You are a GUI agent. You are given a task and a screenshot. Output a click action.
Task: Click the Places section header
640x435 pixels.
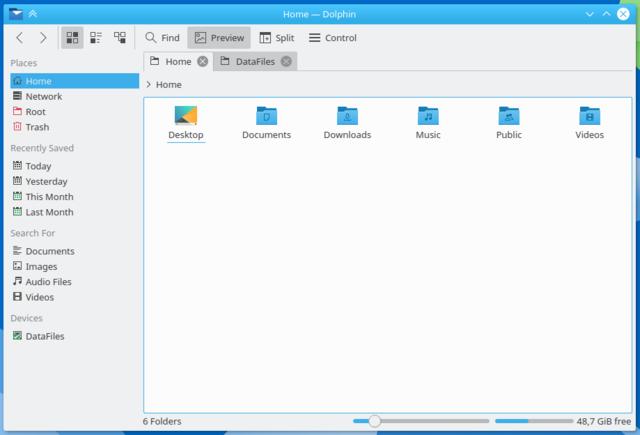(24, 63)
